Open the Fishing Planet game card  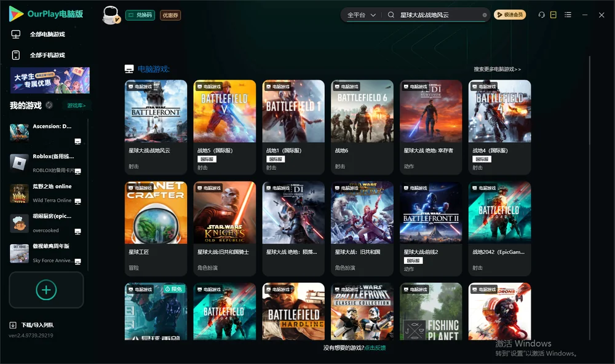click(x=430, y=312)
